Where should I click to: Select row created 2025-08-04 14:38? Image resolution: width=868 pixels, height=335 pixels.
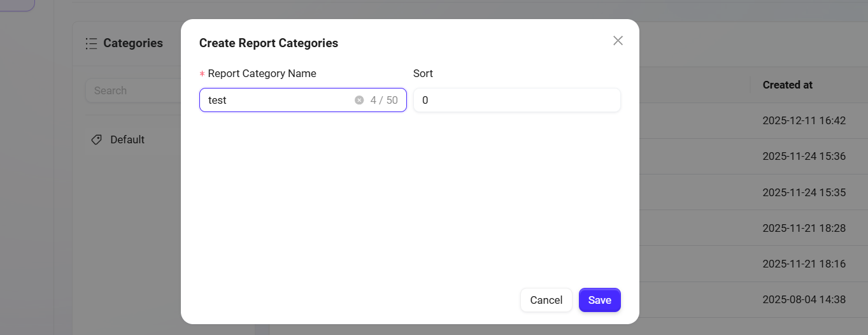804,299
